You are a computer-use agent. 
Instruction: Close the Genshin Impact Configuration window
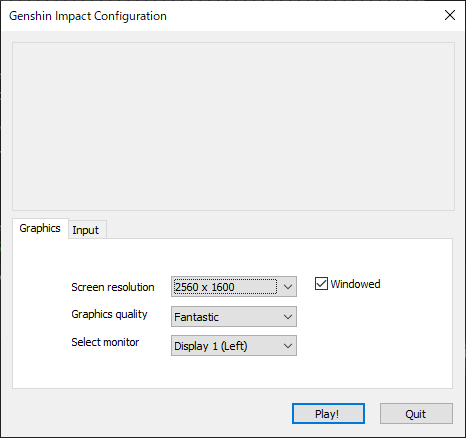coord(450,15)
